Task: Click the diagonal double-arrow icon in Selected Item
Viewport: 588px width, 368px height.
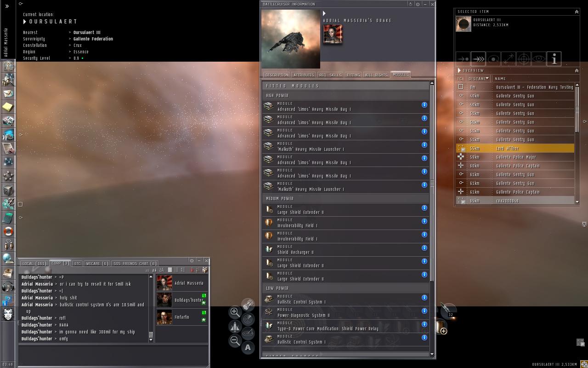Action: coord(509,59)
